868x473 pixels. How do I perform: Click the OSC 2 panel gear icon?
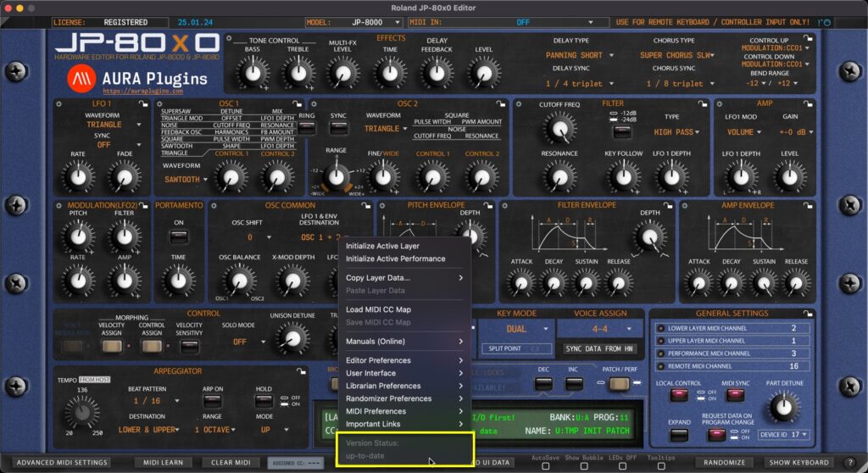click(314, 103)
